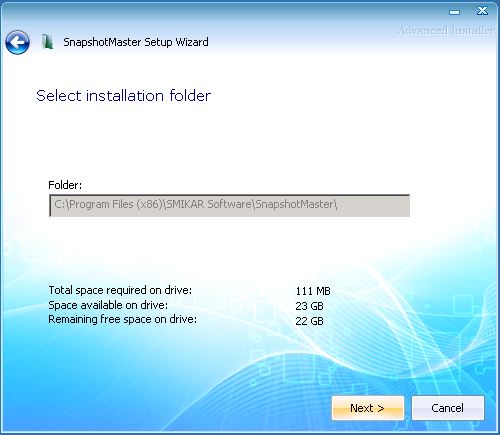The image size is (500, 435).
Task: Click the '22 GB' remaining space value
Action: (x=309, y=321)
